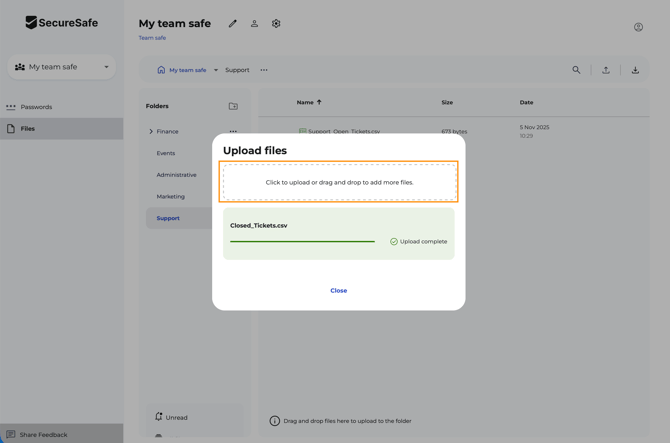
Task: Open breadcrumb dropdown arrow after My team safe
Action: coord(216,70)
